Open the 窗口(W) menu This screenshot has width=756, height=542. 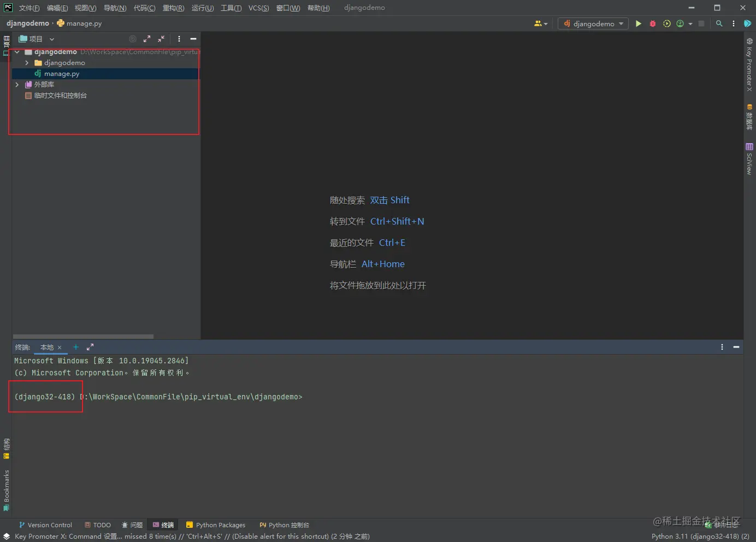288,8
